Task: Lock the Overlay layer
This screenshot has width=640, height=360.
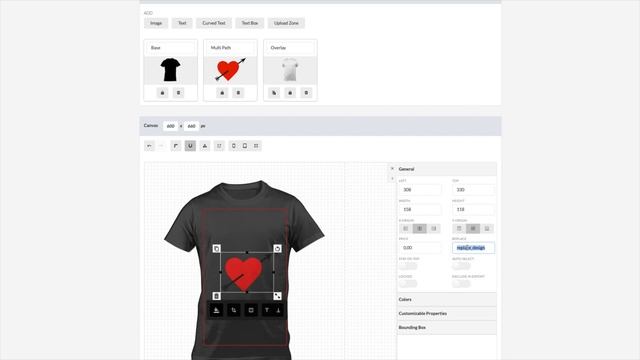Action: [290, 93]
